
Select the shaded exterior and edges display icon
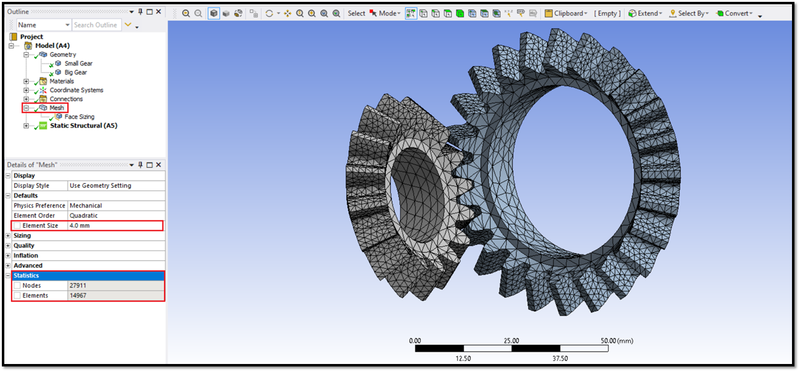(x=214, y=13)
